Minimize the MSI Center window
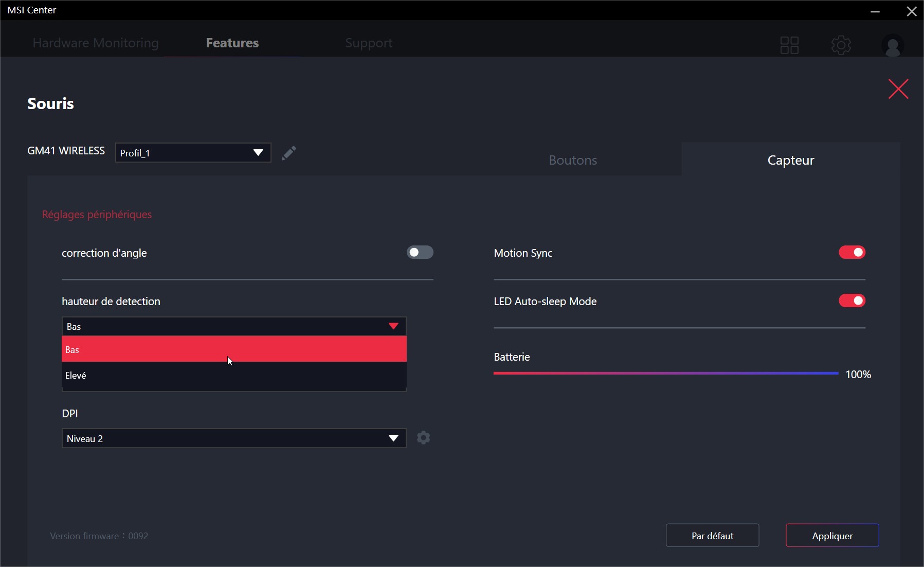924x567 pixels. coord(875,11)
